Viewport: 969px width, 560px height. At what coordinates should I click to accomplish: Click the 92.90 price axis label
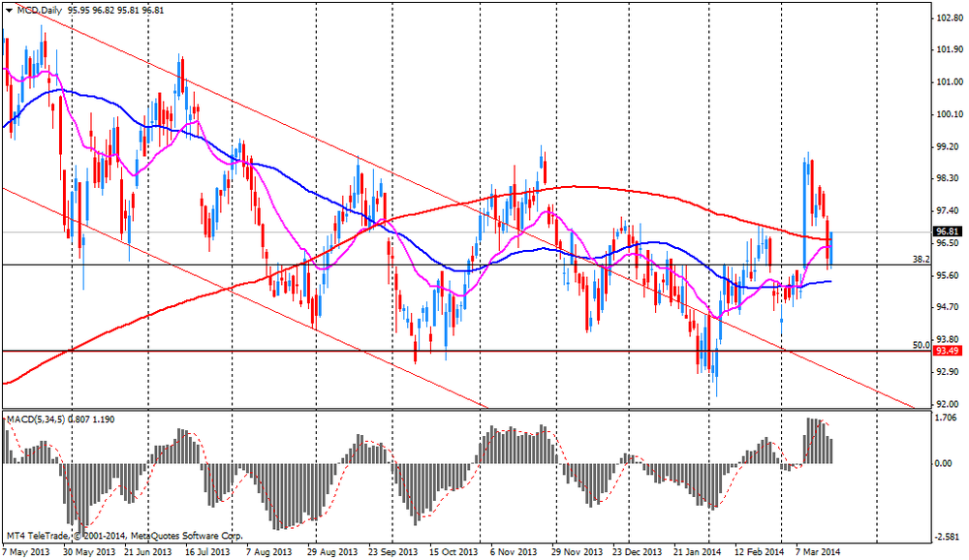(x=950, y=371)
